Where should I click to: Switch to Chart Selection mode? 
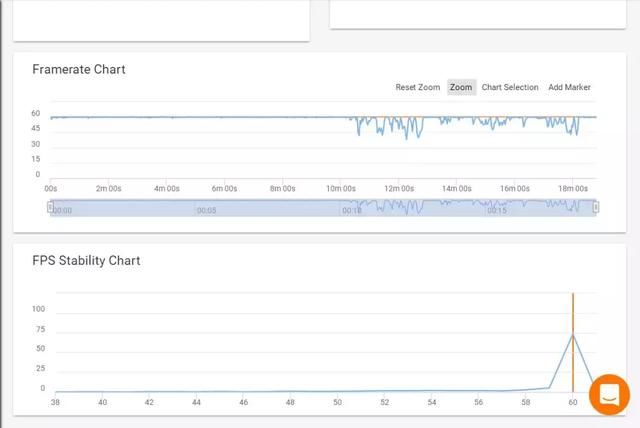(x=510, y=88)
